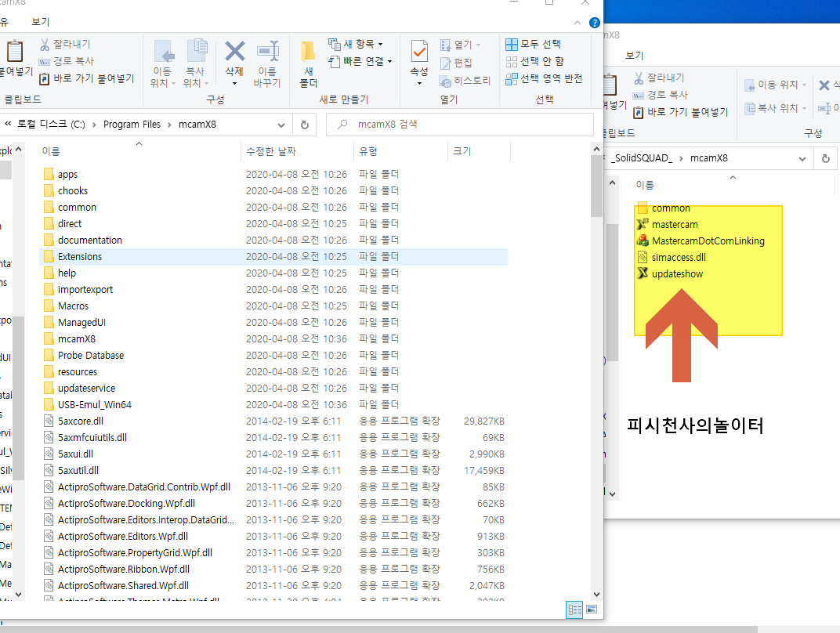Click Select all (모두 선택)

(533, 44)
